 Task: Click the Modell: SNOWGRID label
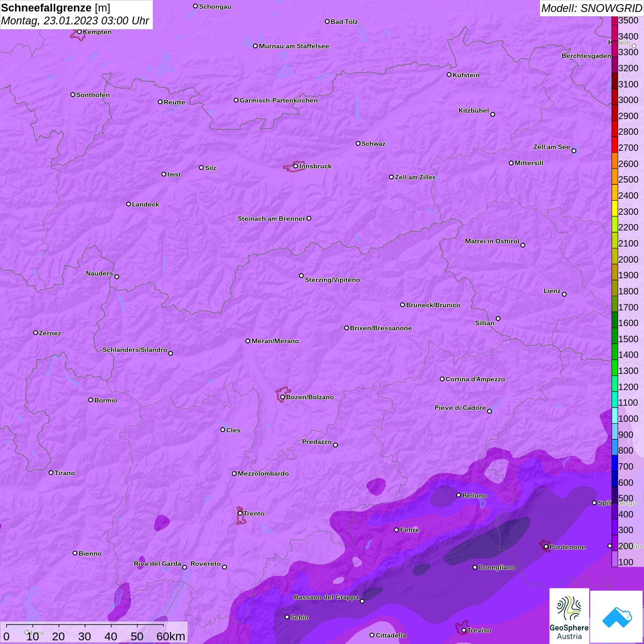tap(591, 8)
